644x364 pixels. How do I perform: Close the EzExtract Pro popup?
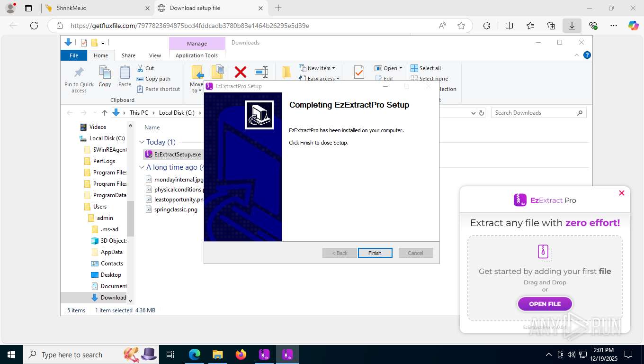pyautogui.click(x=622, y=193)
